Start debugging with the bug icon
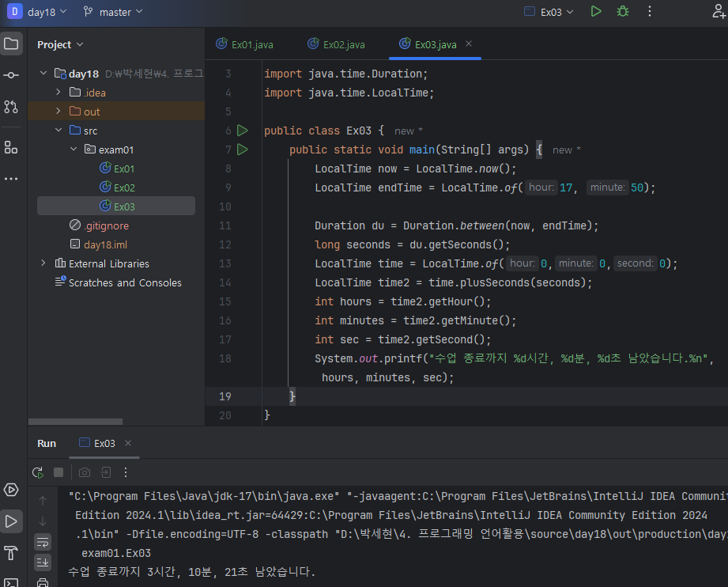Screen dimensions: 728x587 pos(623,12)
